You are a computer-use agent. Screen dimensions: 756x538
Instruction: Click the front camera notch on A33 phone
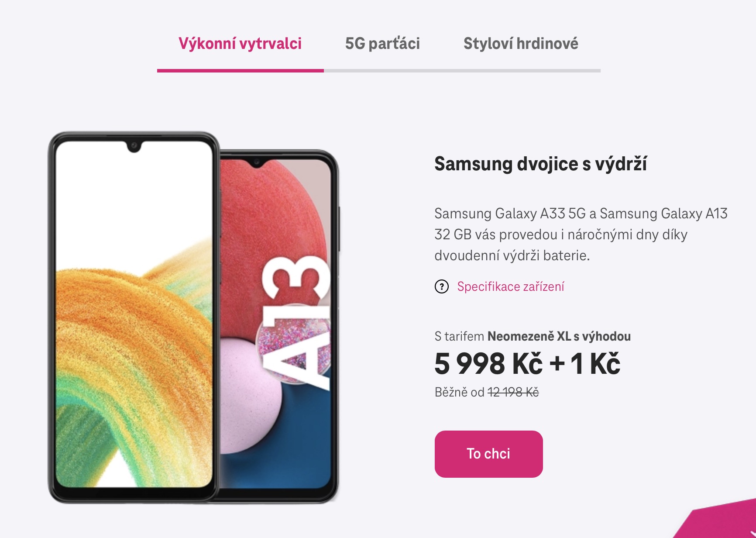click(134, 146)
